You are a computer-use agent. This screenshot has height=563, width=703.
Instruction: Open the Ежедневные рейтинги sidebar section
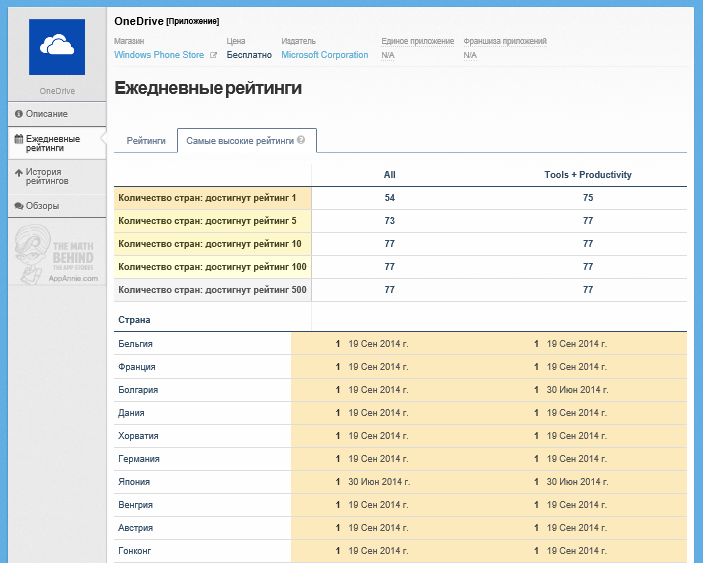[x=57, y=143]
